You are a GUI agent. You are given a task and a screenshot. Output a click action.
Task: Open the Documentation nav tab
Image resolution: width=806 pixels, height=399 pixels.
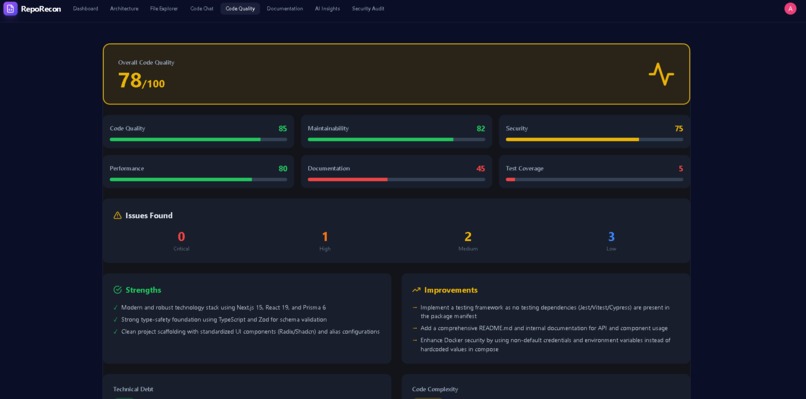(x=285, y=9)
